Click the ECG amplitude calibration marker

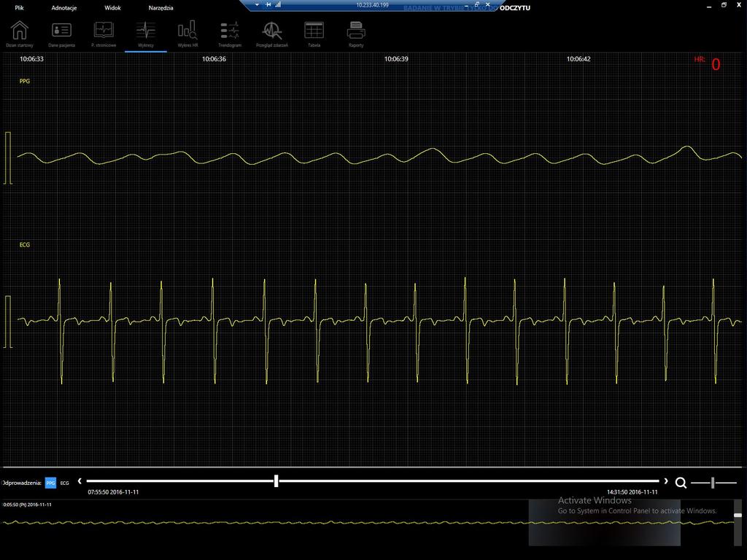pos(7,322)
